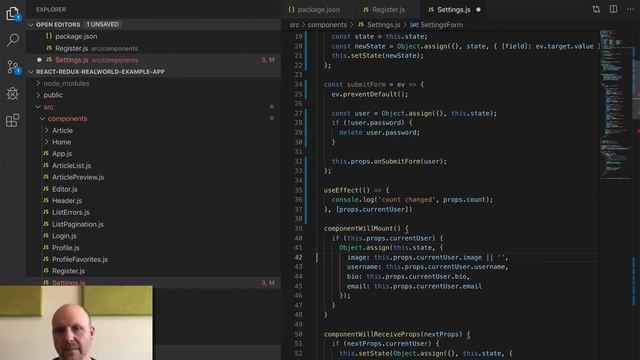Click the SettingsForm breadcrumb symbol

pyautogui.click(x=441, y=25)
